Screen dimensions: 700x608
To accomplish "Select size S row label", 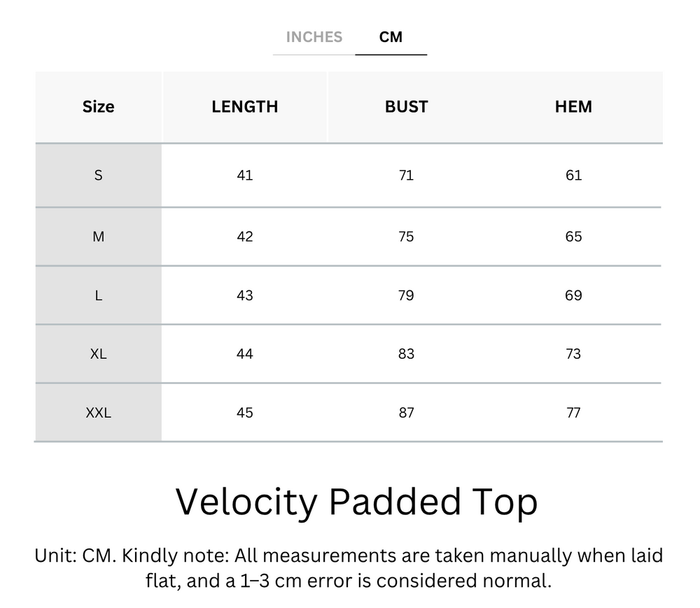I will coord(98,175).
